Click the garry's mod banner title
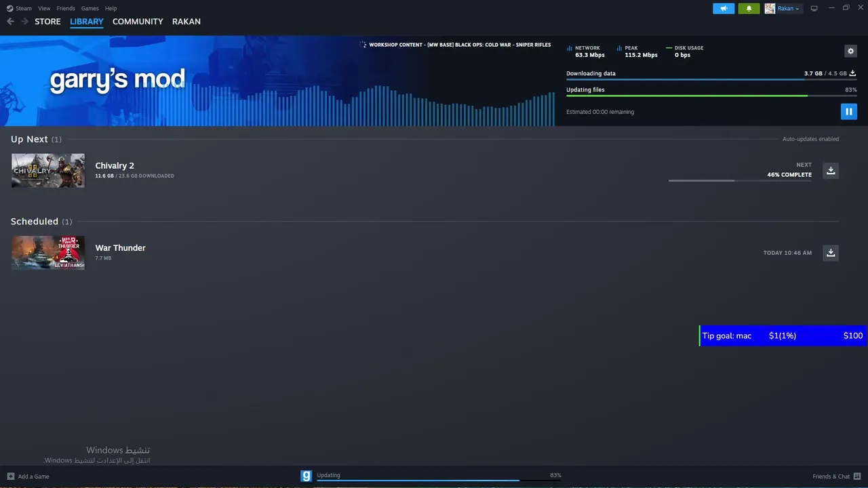Screen dimensions: 868x488 (x=117, y=80)
